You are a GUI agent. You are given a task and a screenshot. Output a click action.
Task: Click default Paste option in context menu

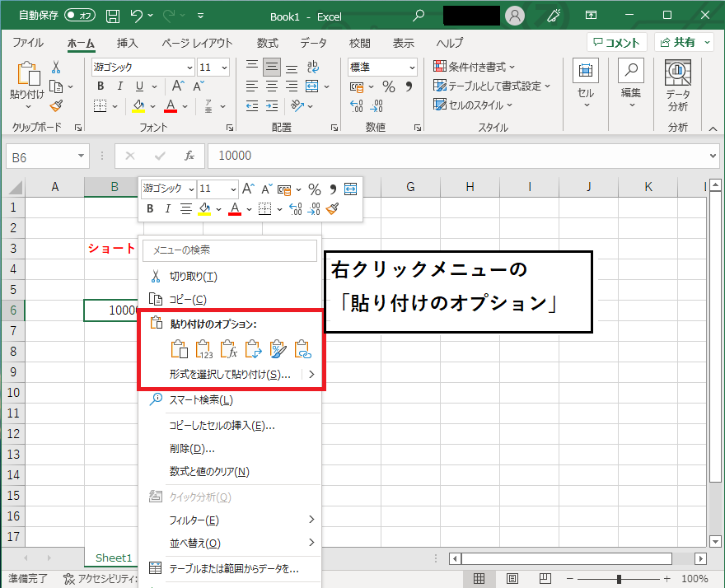[x=179, y=349]
